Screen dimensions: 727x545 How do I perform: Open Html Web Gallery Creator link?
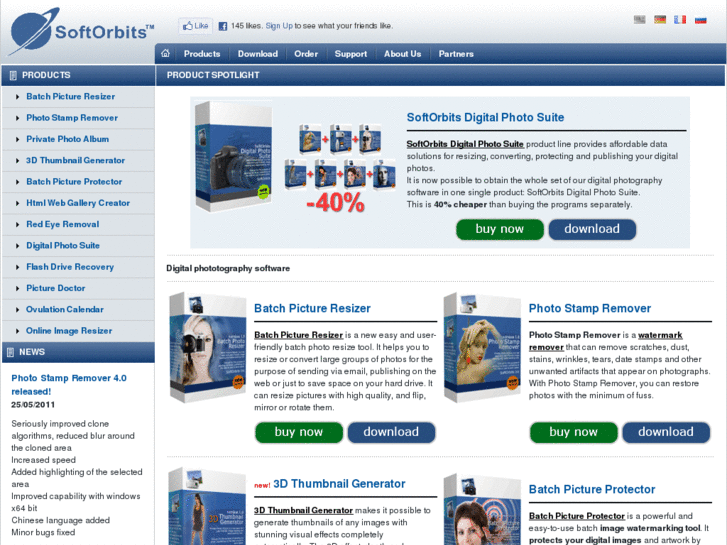[x=78, y=203]
